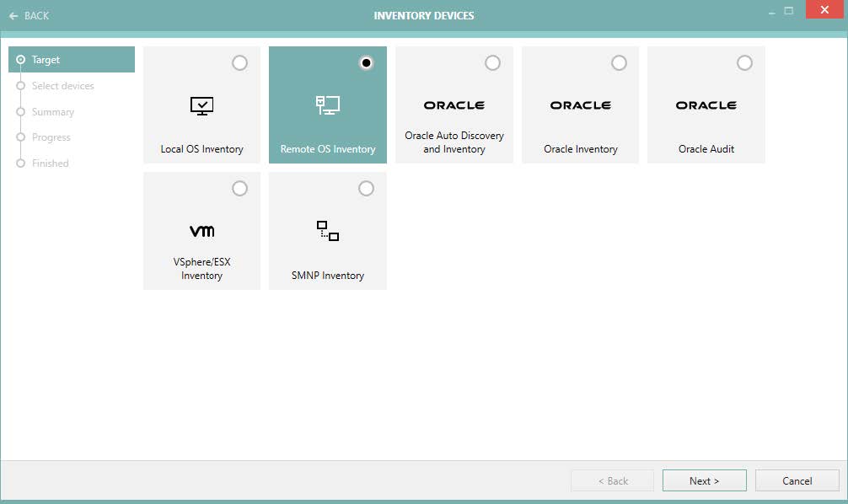Click the Remote OS Inventory computer icon
The image size is (848, 504).
click(x=328, y=105)
